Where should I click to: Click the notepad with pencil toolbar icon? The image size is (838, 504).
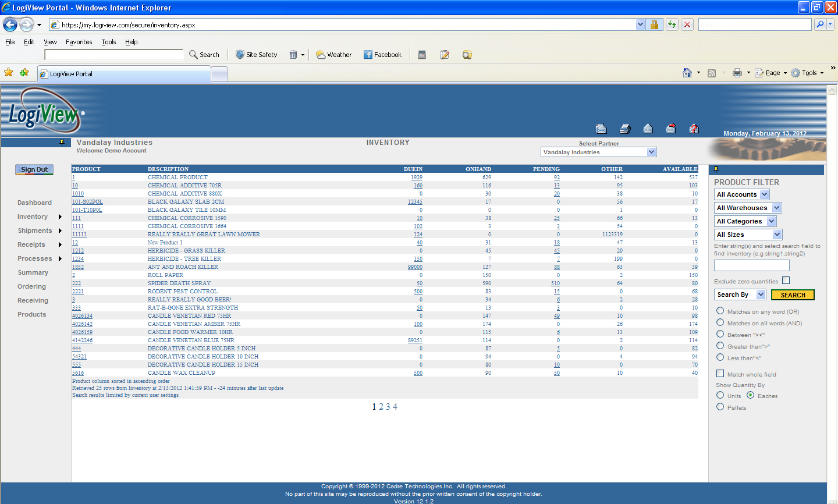tap(445, 55)
